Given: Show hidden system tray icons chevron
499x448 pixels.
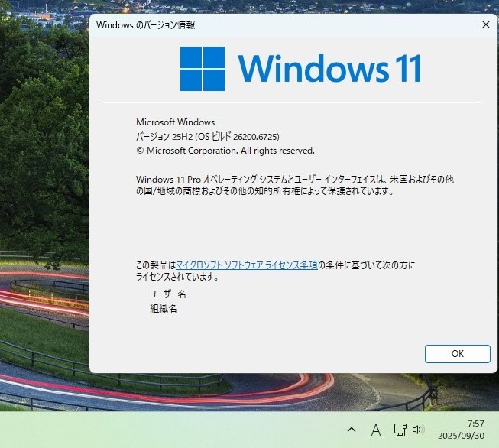Looking at the screenshot, I should tap(352, 430).
